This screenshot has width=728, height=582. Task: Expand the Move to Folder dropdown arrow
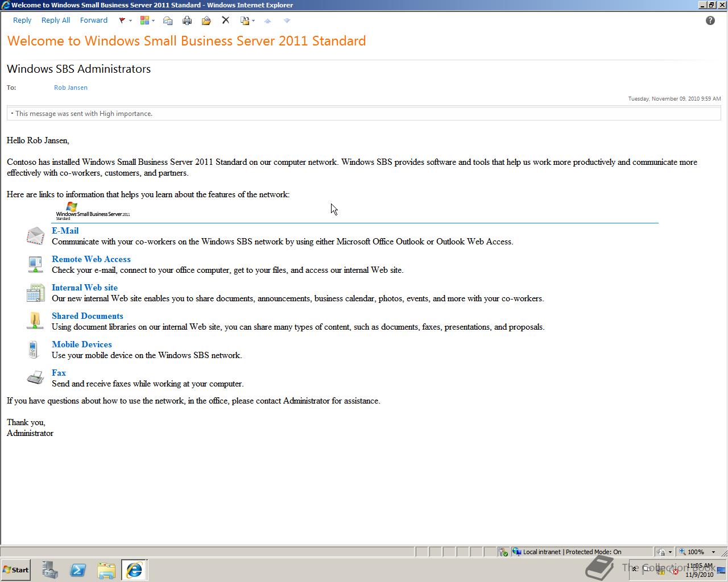pyautogui.click(x=253, y=21)
